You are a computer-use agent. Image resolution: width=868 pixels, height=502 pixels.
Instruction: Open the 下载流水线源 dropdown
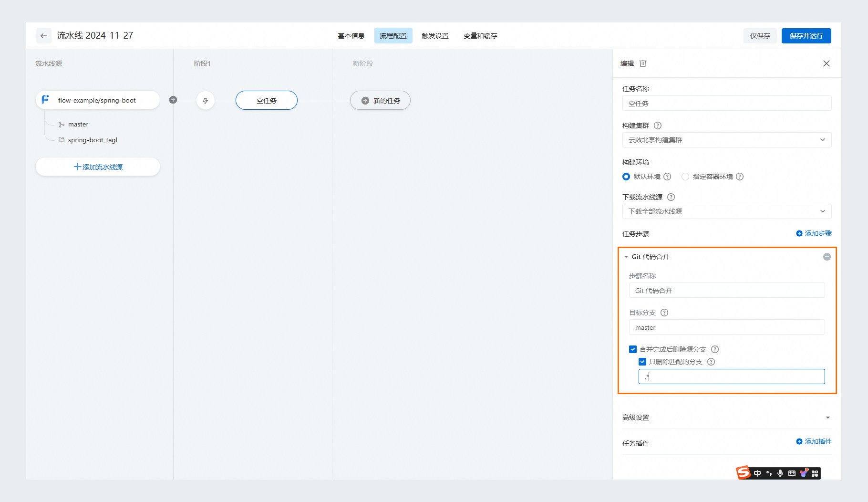pos(727,211)
